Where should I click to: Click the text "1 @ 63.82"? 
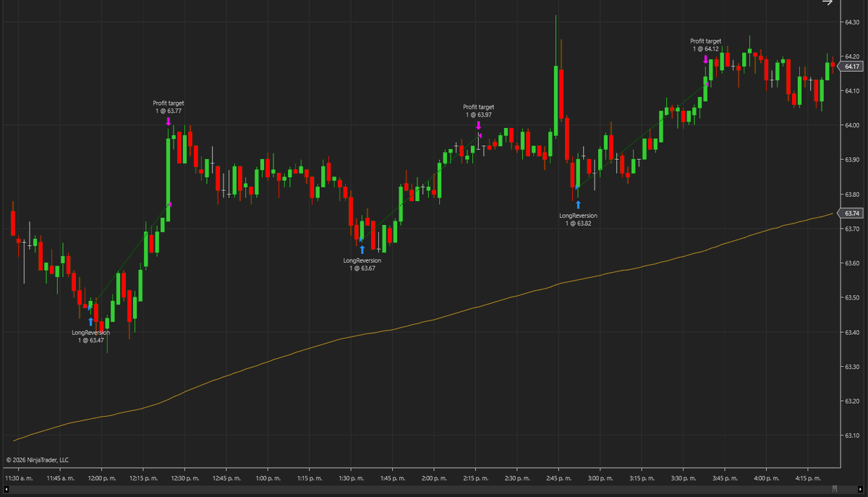579,224
